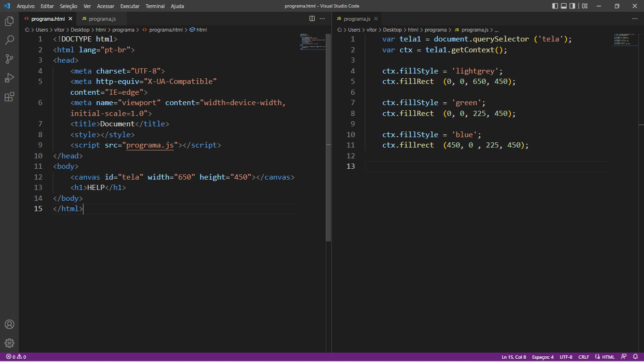
Task: Click line number 15 in left editor
Action: point(38,209)
